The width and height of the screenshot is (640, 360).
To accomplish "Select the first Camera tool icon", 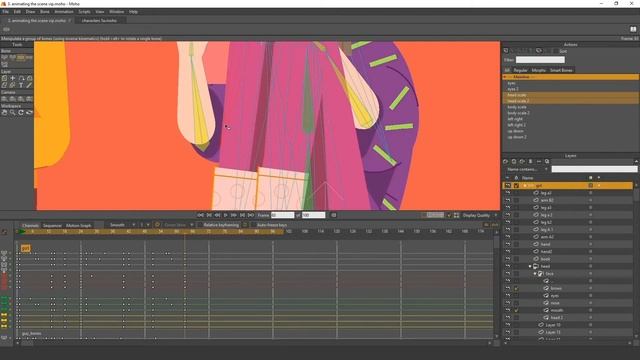I will 4,99.
